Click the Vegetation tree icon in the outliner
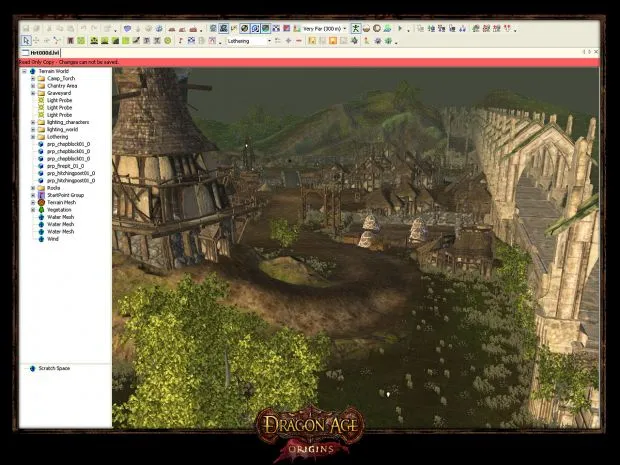This screenshot has width=620, height=465. coord(41,209)
